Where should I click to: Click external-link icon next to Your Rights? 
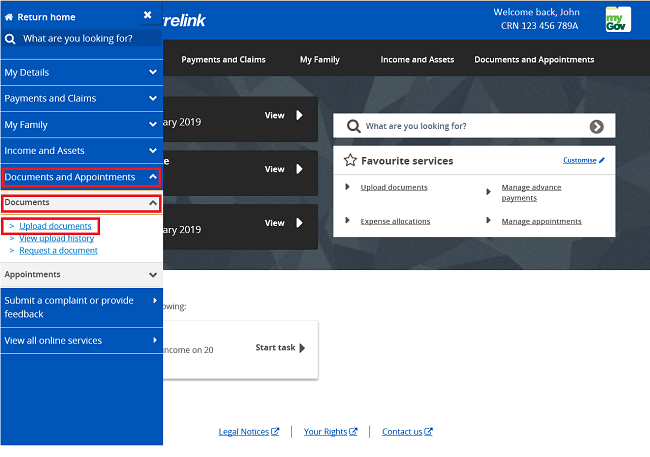tap(353, 432)
